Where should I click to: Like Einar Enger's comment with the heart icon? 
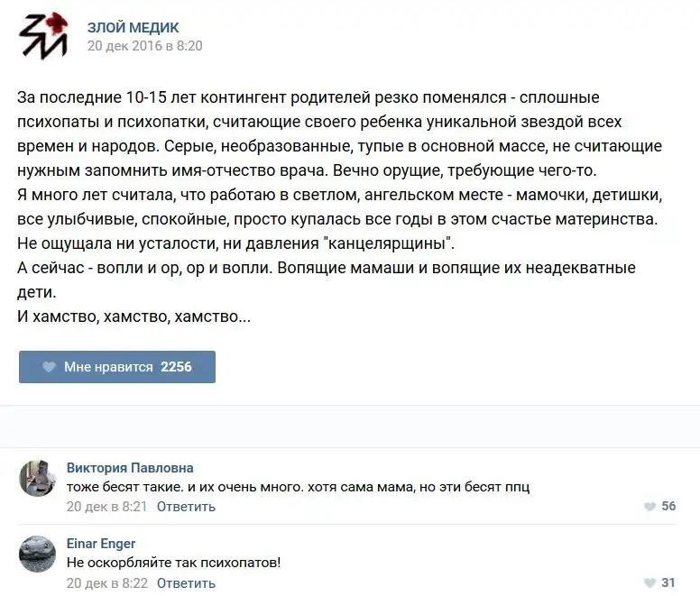tap(649, 582)
